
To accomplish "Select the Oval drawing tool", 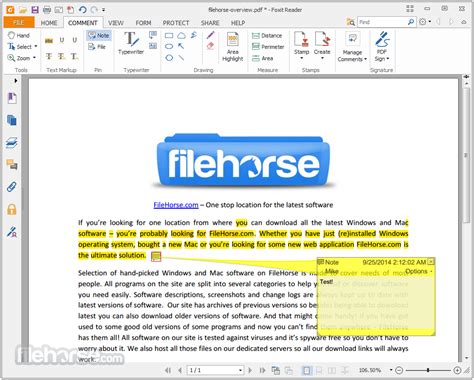I will click(x=169, y=46).
